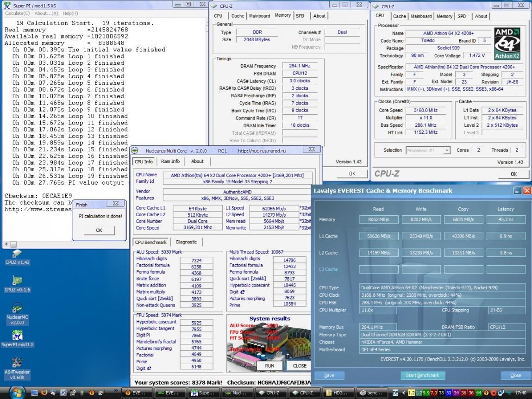532x399 pixels.
Task: Switch to the Ram Info tab in Nuclearus
Action: [170, 161]
